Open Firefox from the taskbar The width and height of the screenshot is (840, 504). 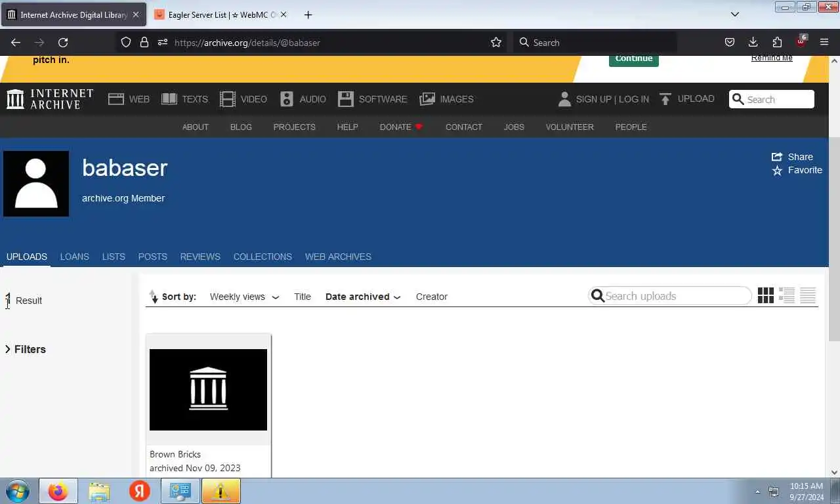coord(58,491)
